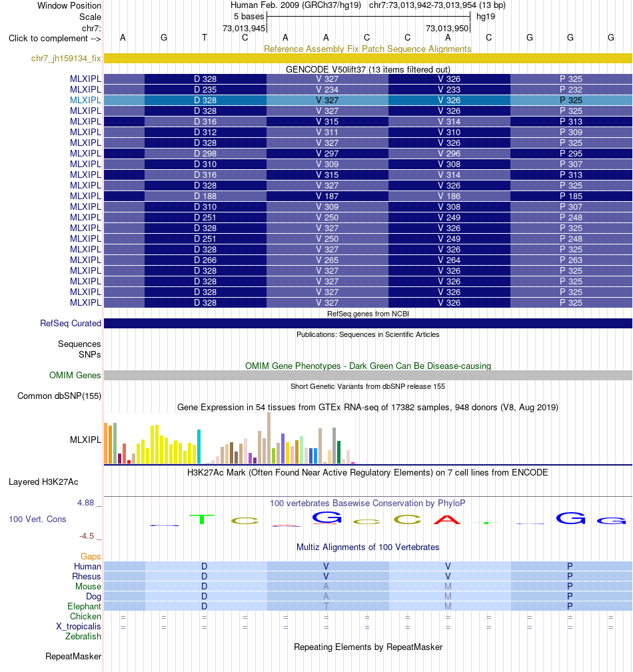The image size is (633, 672).
Task: Click the P 295 codon cell
Action: coord(571,153)
